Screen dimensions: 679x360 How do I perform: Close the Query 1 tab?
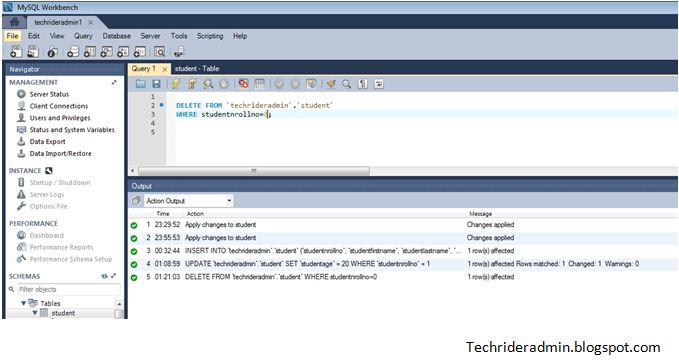tap(165, 69)
